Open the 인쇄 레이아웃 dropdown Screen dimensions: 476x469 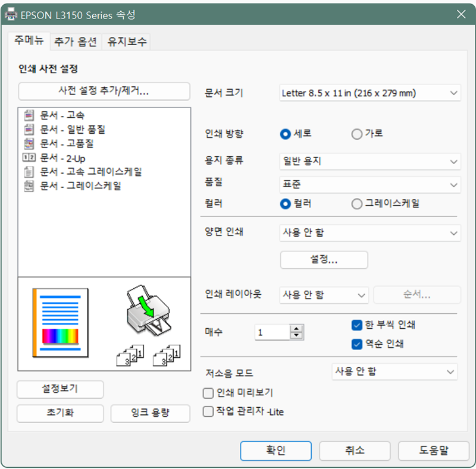(x=324, y=295)
